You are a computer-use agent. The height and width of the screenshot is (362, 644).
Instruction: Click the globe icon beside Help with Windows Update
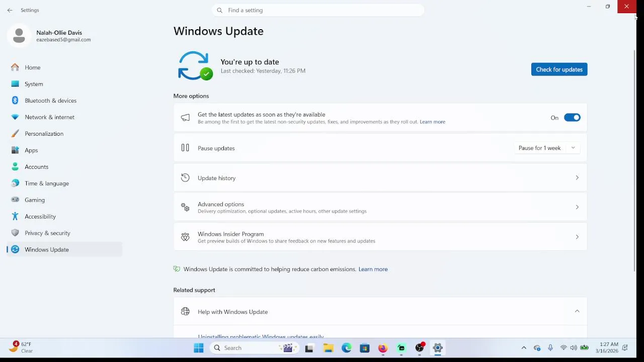coord(185,312)
